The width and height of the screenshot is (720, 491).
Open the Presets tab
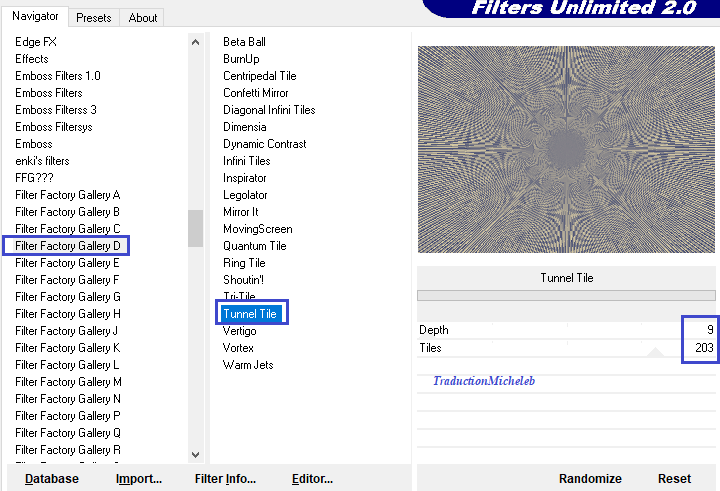click(94, 18)
